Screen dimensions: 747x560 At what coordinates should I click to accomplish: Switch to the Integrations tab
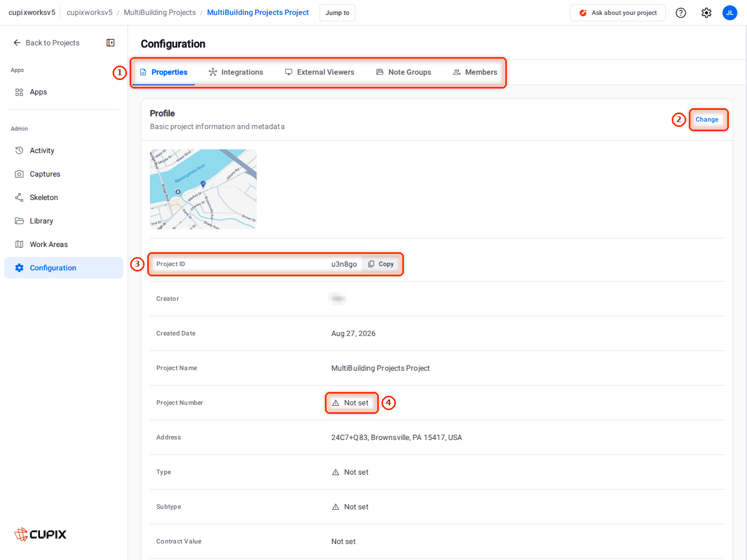click(236, 72)
